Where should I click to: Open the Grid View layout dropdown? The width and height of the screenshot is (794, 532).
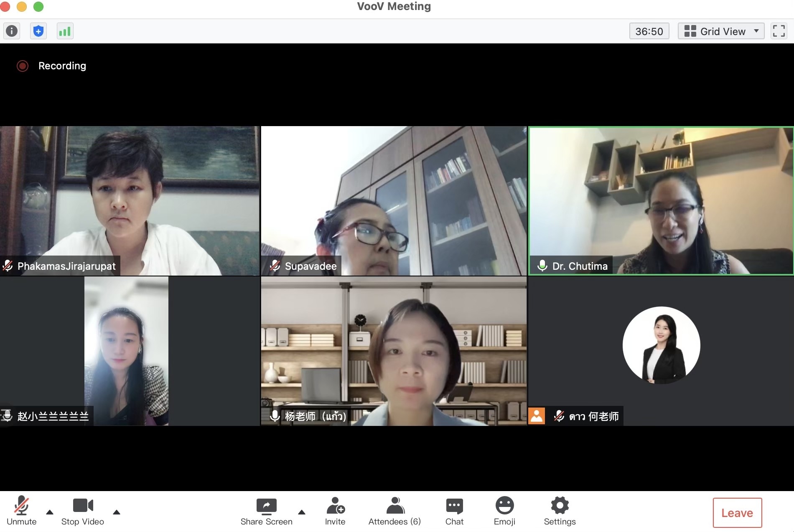point(721,31)
